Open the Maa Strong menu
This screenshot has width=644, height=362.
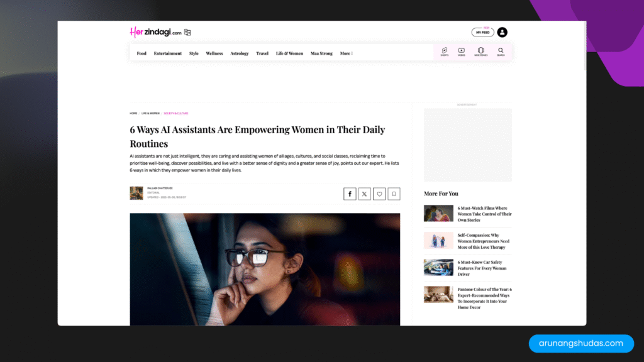tap(321, 53)
